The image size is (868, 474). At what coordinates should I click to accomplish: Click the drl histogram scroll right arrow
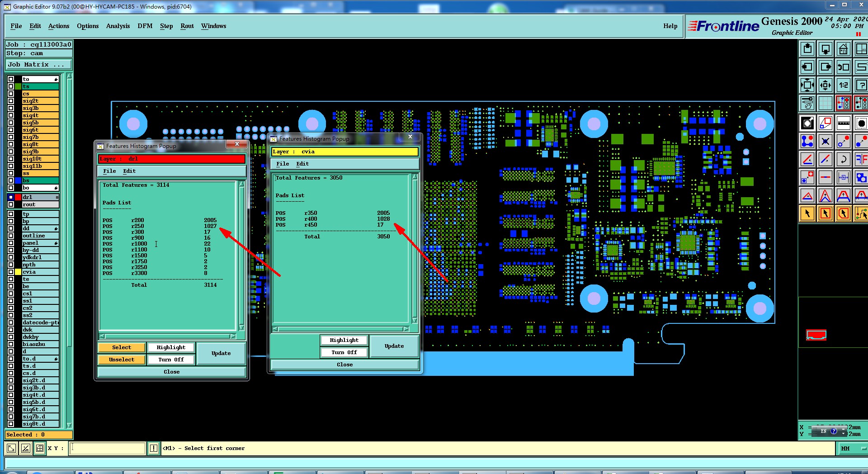(x=232, y=336)
